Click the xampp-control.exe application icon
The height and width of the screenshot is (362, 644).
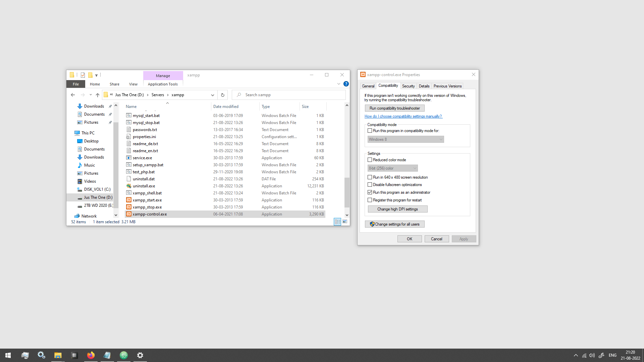coord(129,214)
